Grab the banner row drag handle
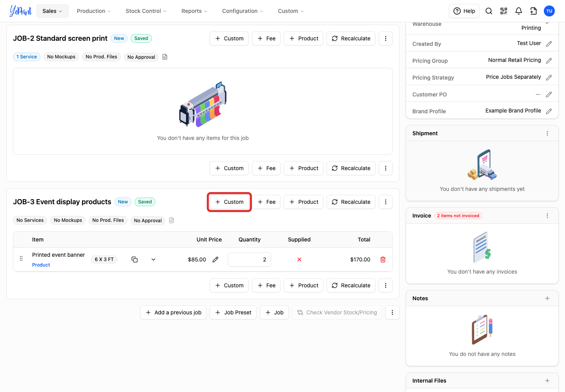 tap(21, 259)
